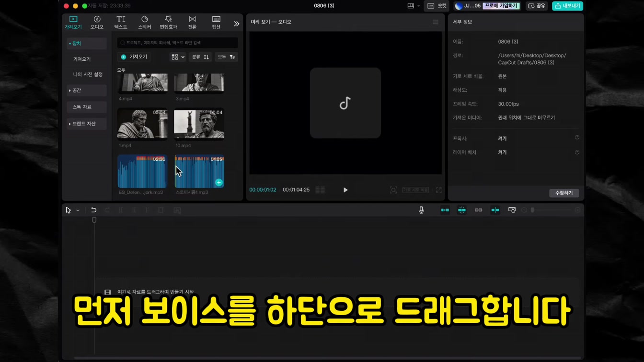Viewport: 644px width, 362px height.
Task: Click the 30.00fps frame rate value
Action: tap(508, 104)
